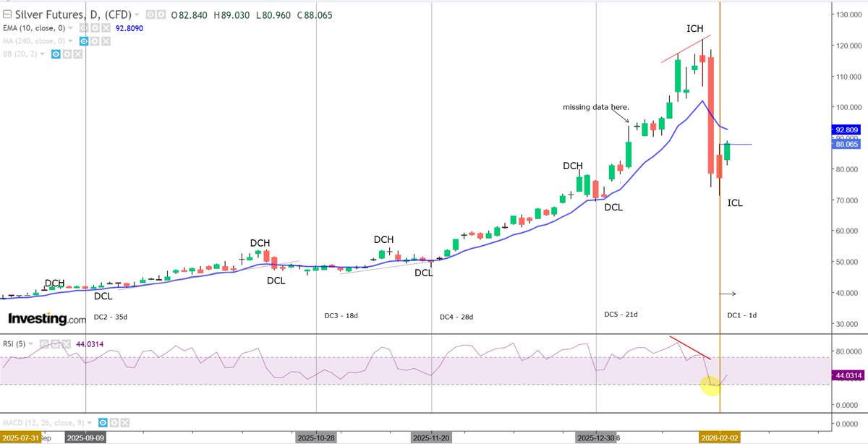The image size is (868, 444).
Task: Open the EMA indicator settings gear
Action: 95,27
